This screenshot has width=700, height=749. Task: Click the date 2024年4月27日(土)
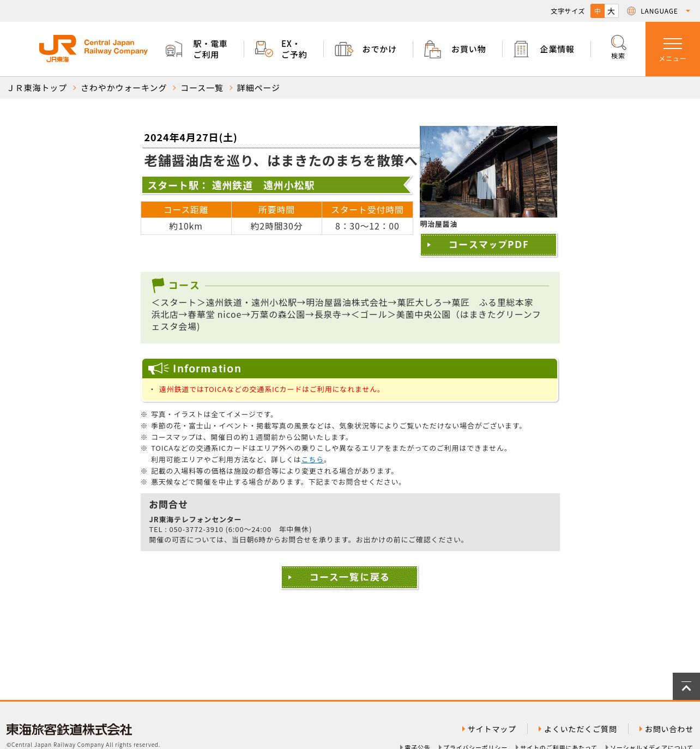[x=190, y=137]
